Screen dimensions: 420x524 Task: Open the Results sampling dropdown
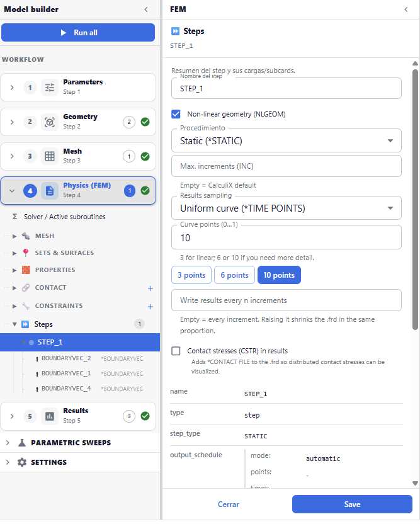287,208
